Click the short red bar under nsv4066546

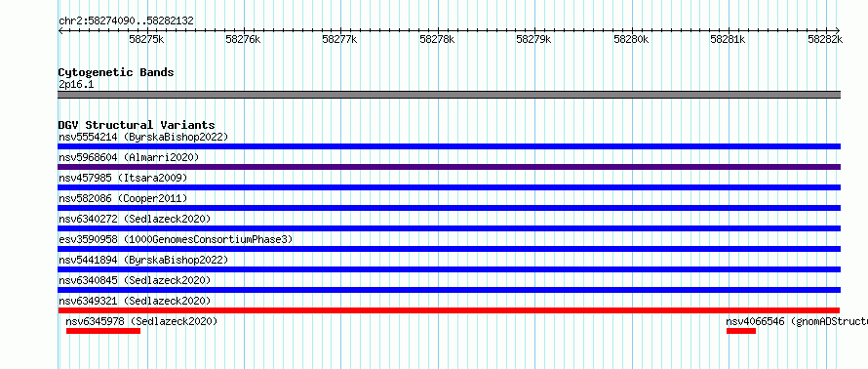click(741, 331)
